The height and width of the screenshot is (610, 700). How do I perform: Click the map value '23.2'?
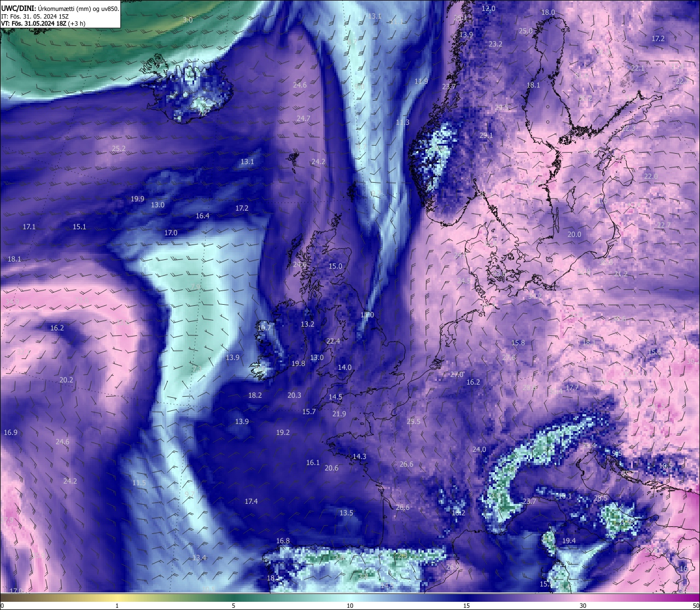coord(495,44)
